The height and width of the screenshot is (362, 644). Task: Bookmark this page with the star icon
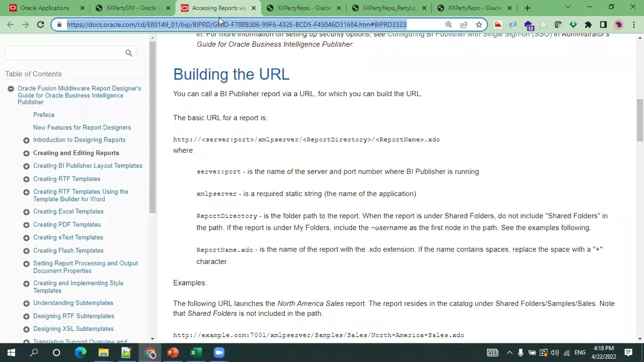click(479, 25)
